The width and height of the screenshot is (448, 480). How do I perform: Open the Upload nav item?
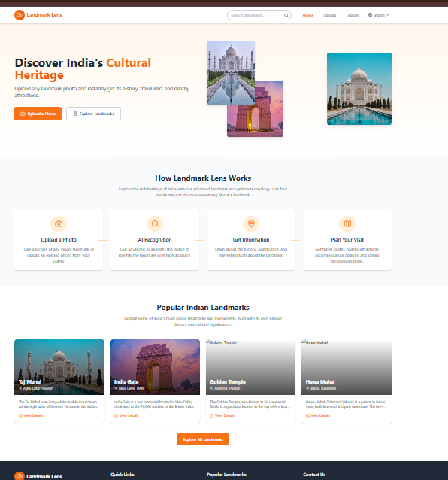(330, 15)
